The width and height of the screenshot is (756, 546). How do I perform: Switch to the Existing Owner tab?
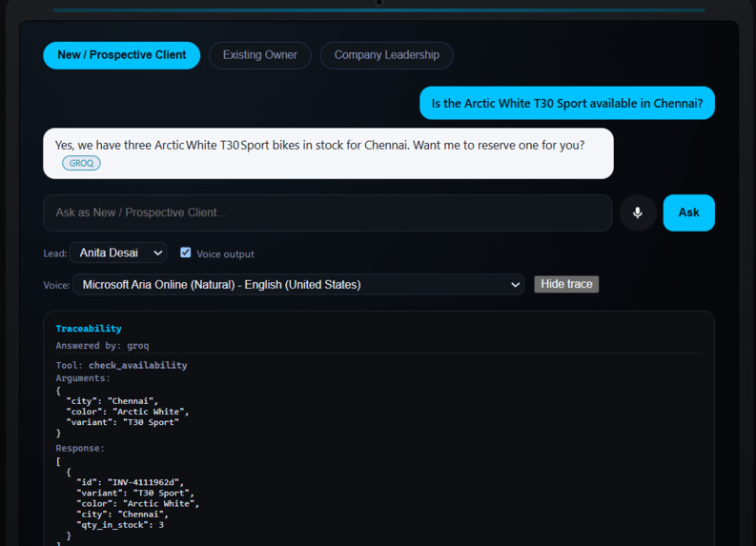click(x=260, y=55)
